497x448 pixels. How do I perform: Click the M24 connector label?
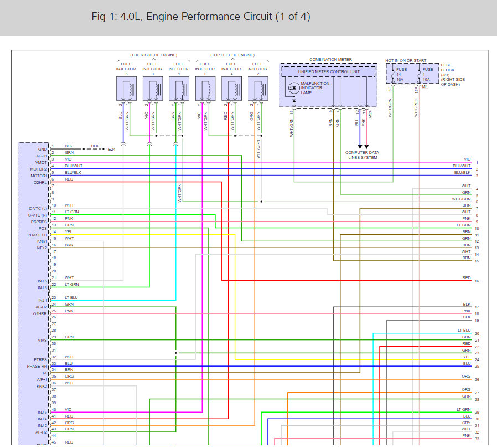pyautogui.click(x=370, y=114)
